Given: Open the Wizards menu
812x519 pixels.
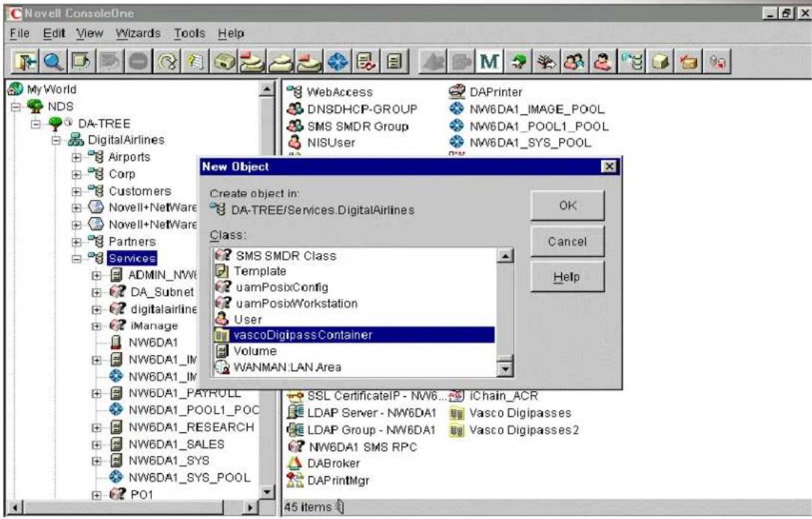Looking at the screenshot, I should pyautogui.click(x=138, y=34).
